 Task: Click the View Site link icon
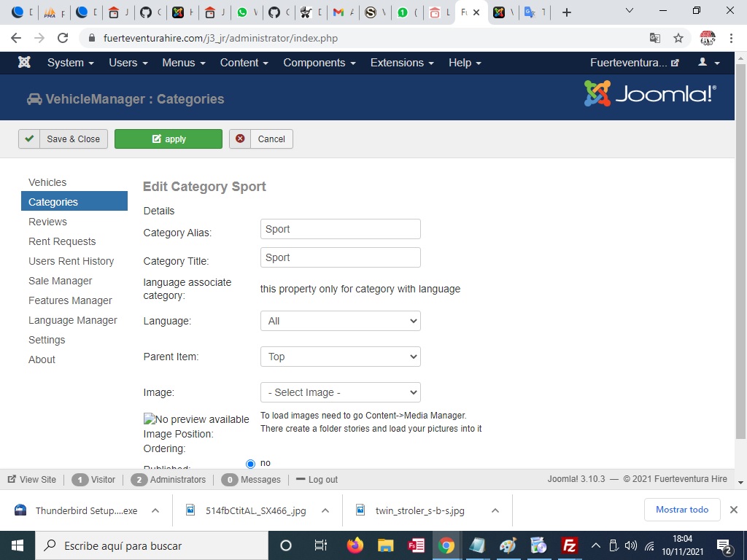click(12, 480)
